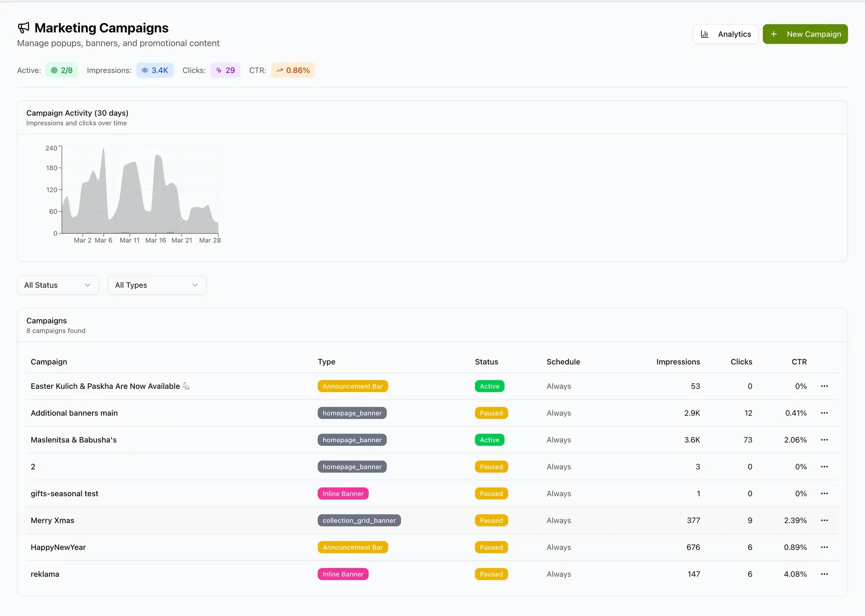This screenshot has width=865, height=616.
Task: Click the Type column header
Action: 327,362
